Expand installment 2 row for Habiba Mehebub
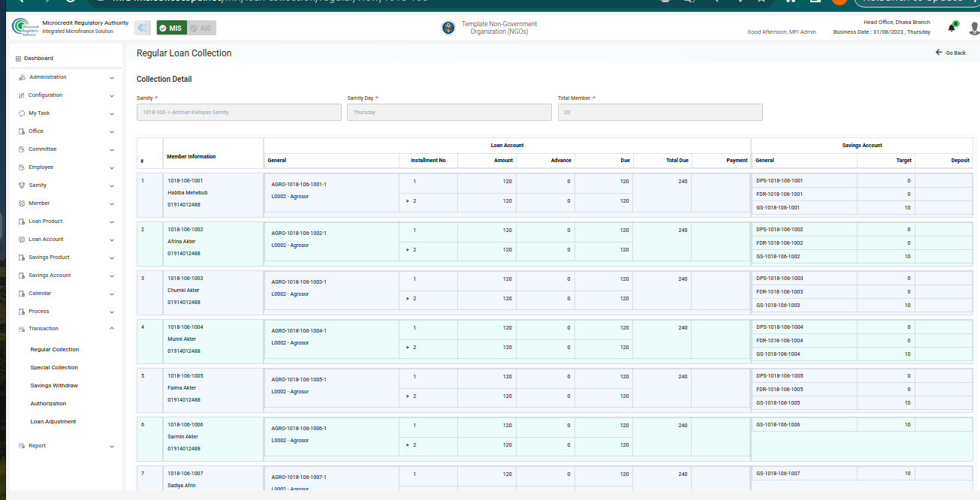Screen dimensions: 980x500 pyautogui.click(x=408, y=201)
